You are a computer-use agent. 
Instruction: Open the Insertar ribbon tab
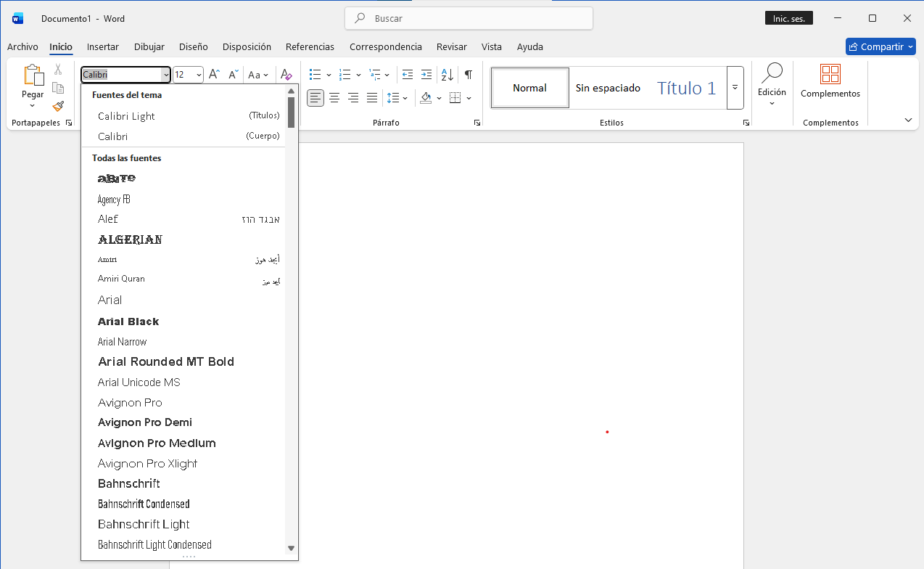102,46
